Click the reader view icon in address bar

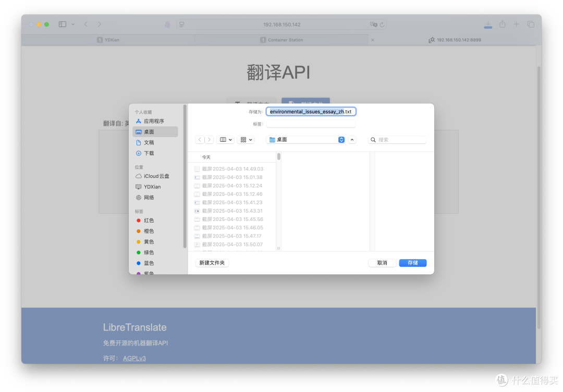tap(182, 24)
